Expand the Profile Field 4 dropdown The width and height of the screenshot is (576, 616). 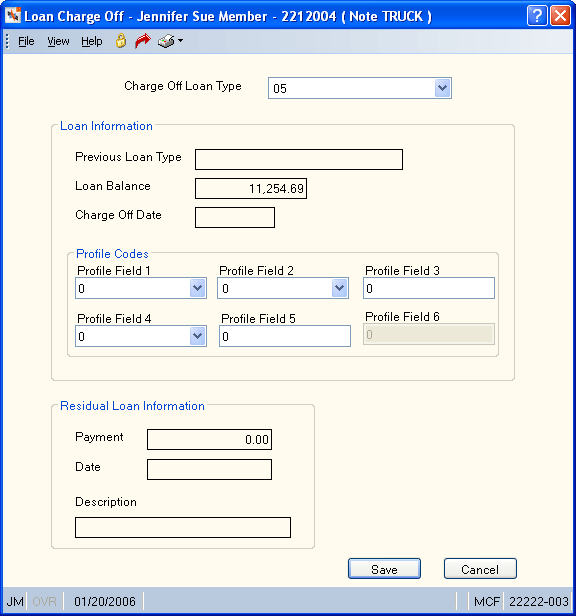[198, 336]
